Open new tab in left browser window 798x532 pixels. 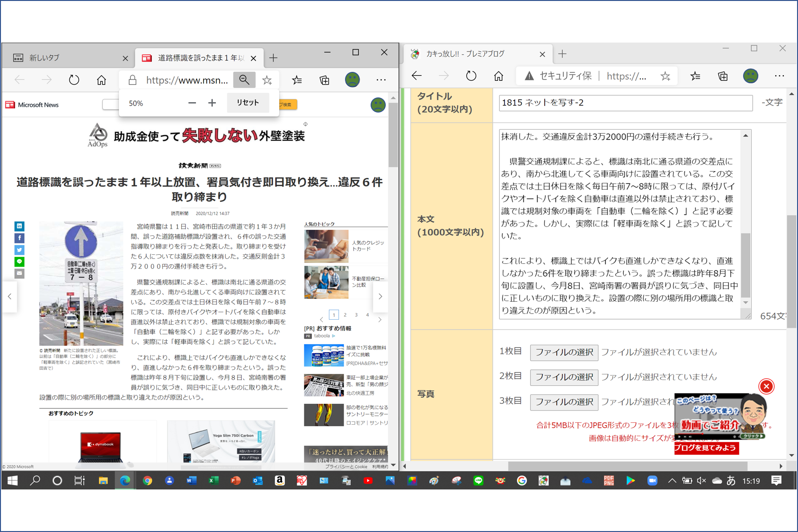[273, 58]
